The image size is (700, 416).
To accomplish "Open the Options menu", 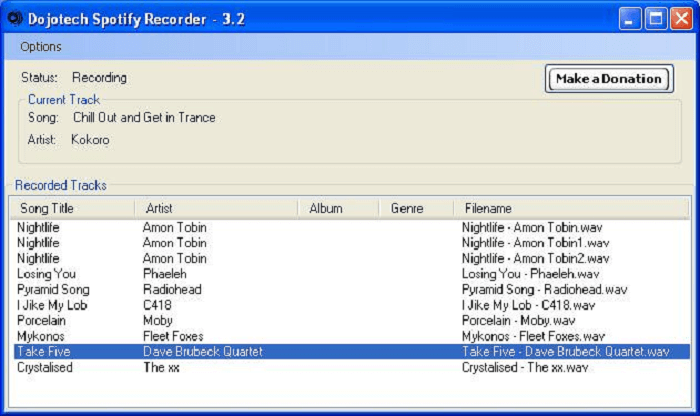I will [41, 46].
